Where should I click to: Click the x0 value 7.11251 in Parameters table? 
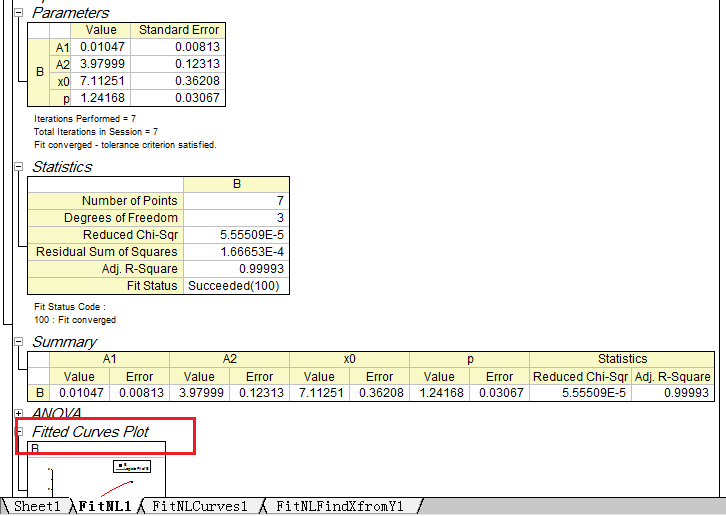pyautogui.click(x=101, y=81)
